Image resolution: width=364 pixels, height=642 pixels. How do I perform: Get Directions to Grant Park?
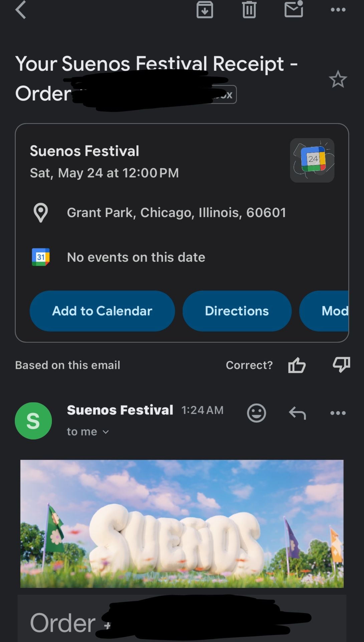click(x=237, y=311)
